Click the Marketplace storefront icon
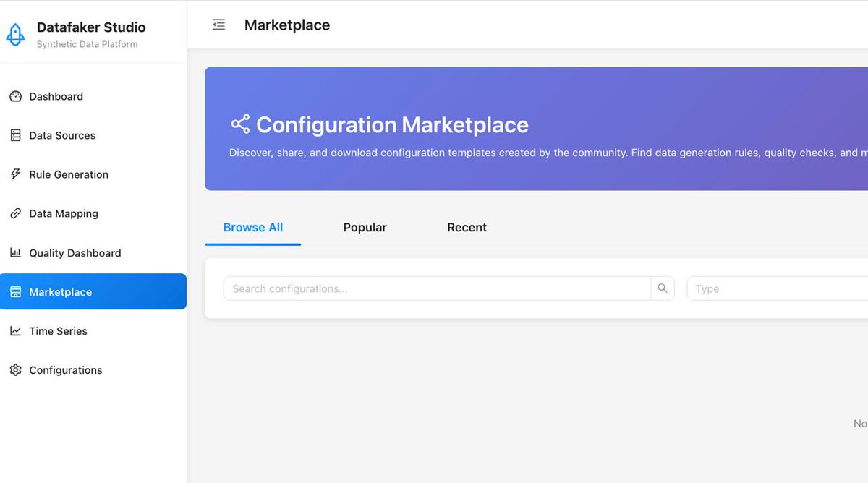This screenshot has width=868, height=483. click(15, 291)
